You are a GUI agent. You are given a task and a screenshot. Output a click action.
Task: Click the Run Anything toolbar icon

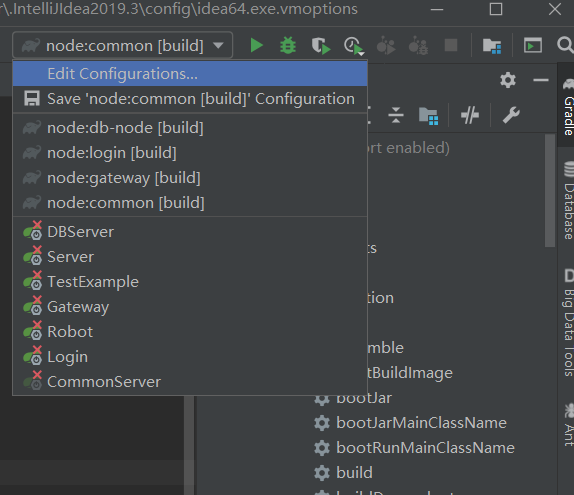click(533, 46)
